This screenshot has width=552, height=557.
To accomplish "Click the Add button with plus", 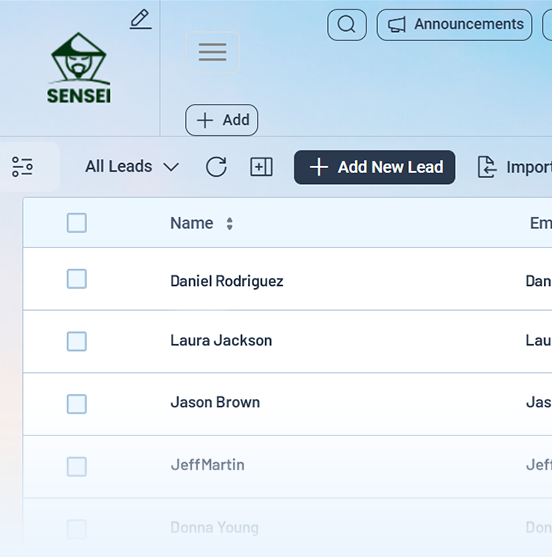I will pyautogui.click(x=222, y=120).
